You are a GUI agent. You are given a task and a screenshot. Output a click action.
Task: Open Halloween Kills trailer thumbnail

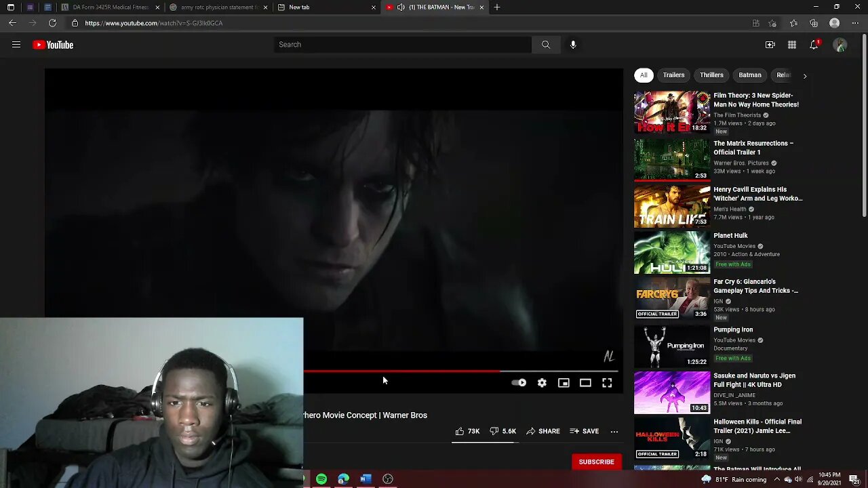(672, 439)
